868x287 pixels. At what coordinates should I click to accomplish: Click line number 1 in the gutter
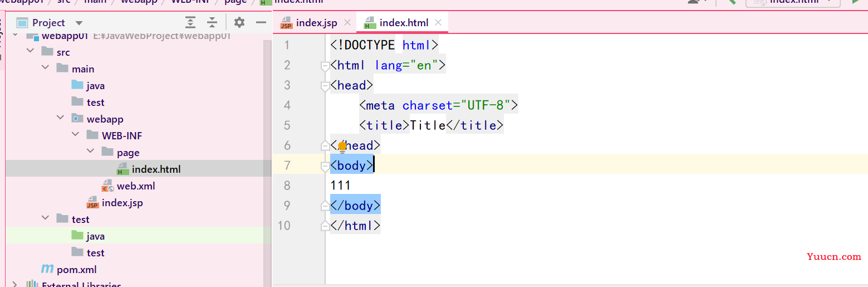(x=287, y=45)
